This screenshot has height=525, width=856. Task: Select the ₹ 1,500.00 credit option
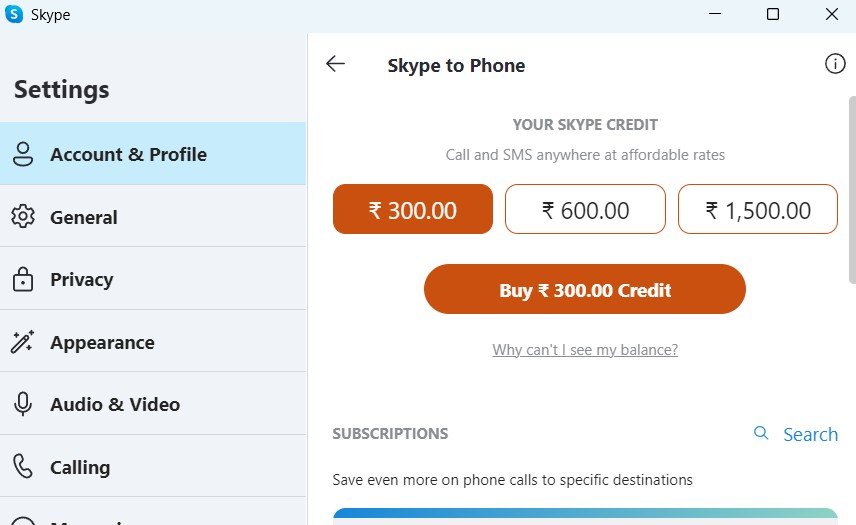(x=758, y=210)
